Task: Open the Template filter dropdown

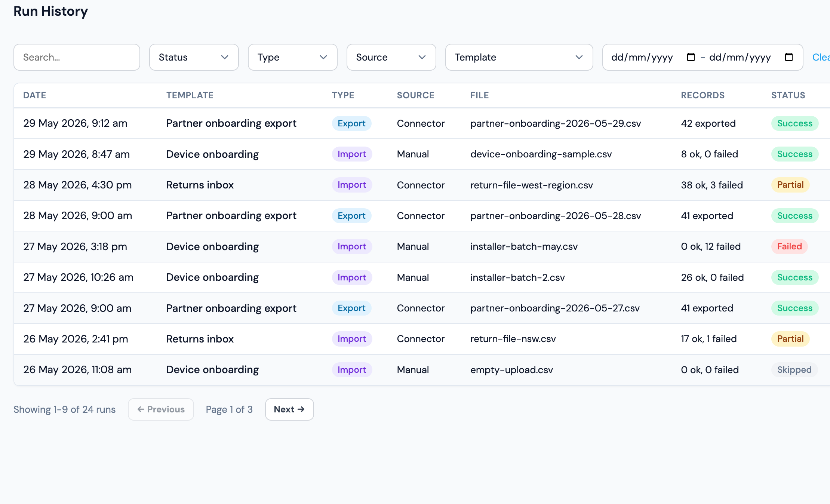Action: coord(519,57)
